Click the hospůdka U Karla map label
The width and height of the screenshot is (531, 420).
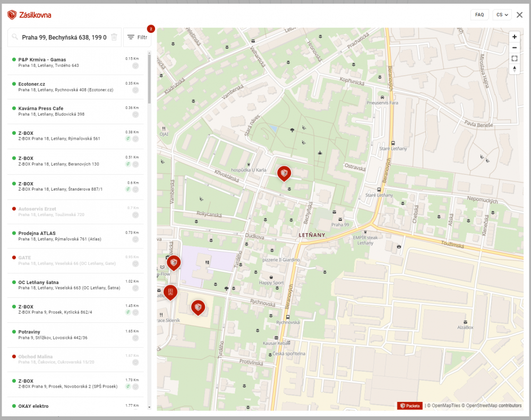pos(249,170)
